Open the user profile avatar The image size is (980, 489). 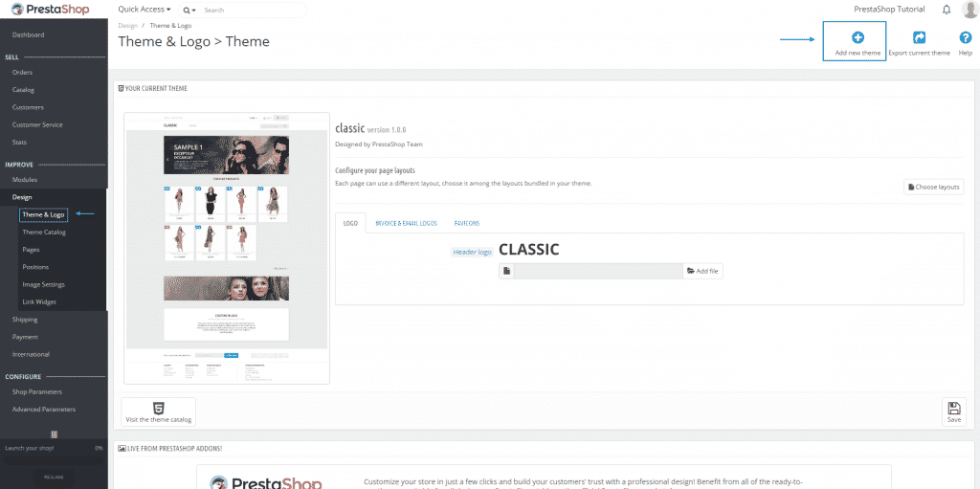(x=969, y=10)
